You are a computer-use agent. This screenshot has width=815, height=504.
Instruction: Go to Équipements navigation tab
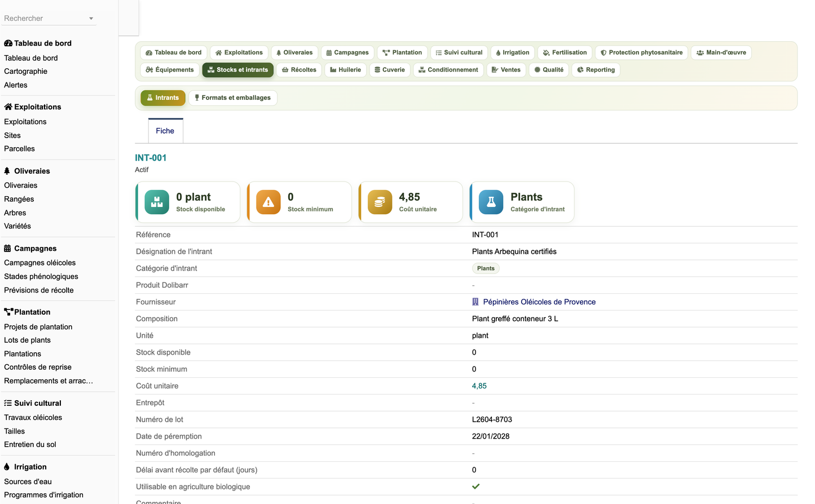170,70
